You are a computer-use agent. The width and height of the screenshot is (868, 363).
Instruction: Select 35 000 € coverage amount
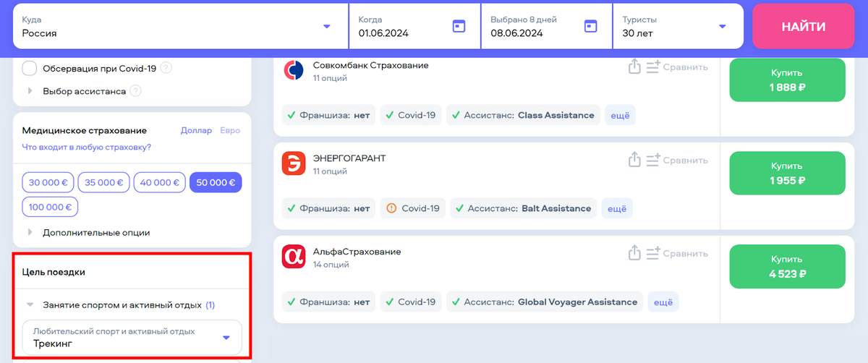104,183
